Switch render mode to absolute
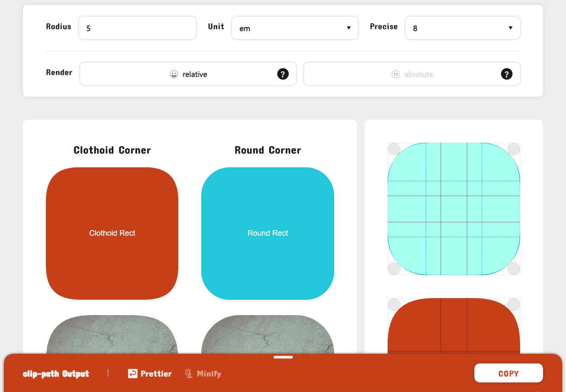The width and height of the screenshot is (566, 392). pyautogui.click(x=412, y=74)
